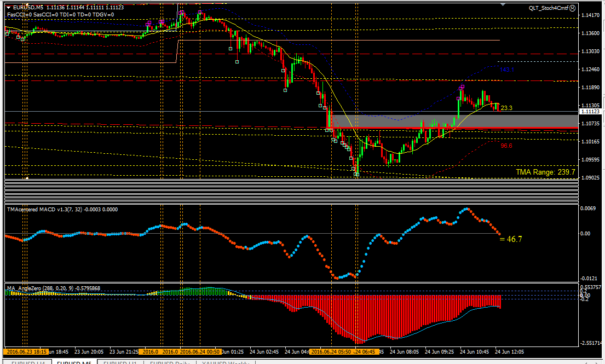Viewport: 605px width, 364px height.
Task: Click MACD scale value -0.0121
Action: [589, 279]
